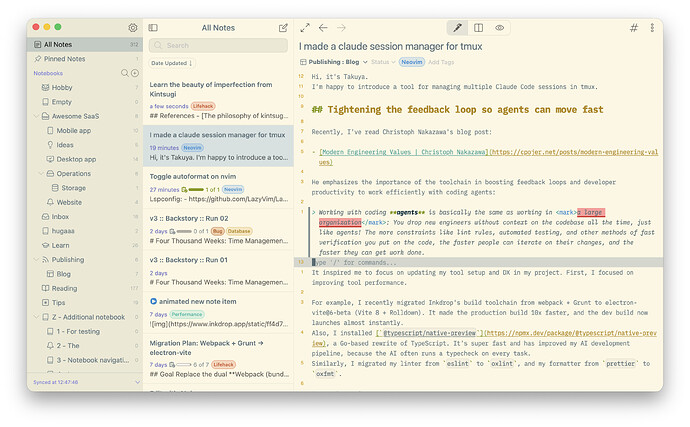690x427 pixels.
Task: Click the Search notes field
Action: 218,45
